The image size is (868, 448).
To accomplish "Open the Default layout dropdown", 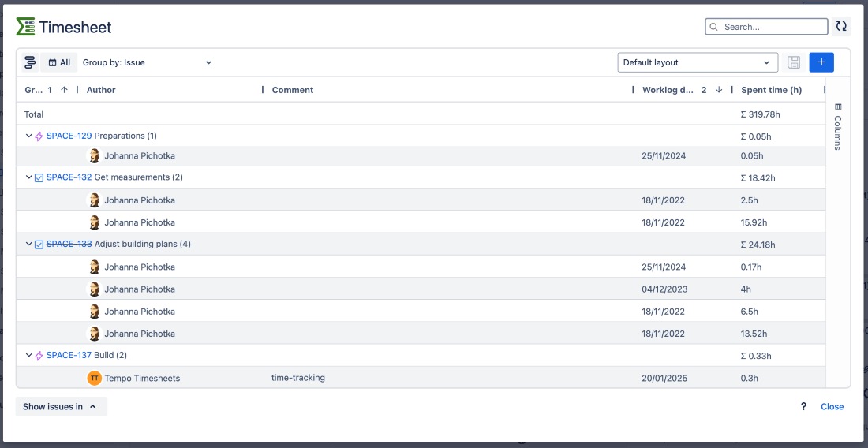I will tap(698, 62).
